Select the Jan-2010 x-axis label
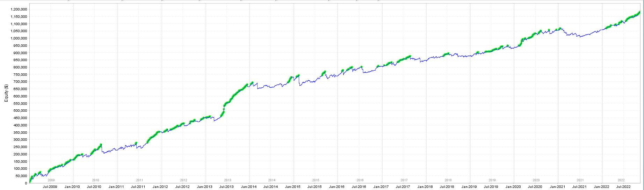The width and height of the screenshot is (644, 190). [72, 187]
